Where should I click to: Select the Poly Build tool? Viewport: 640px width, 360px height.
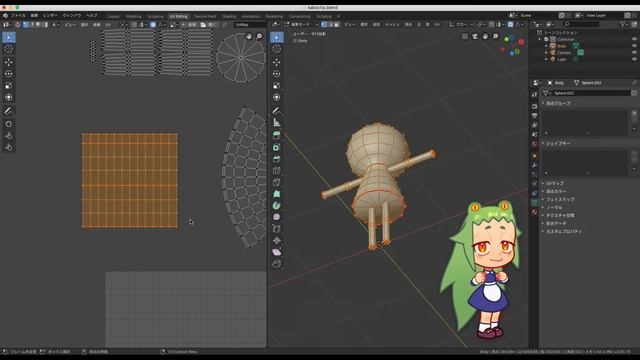point(277,194)
